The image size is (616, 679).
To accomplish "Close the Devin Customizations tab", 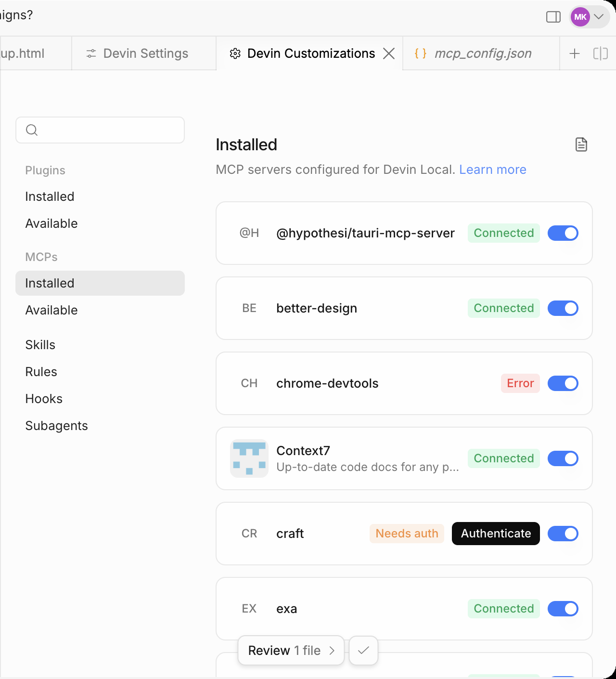I will click(389, 53).
